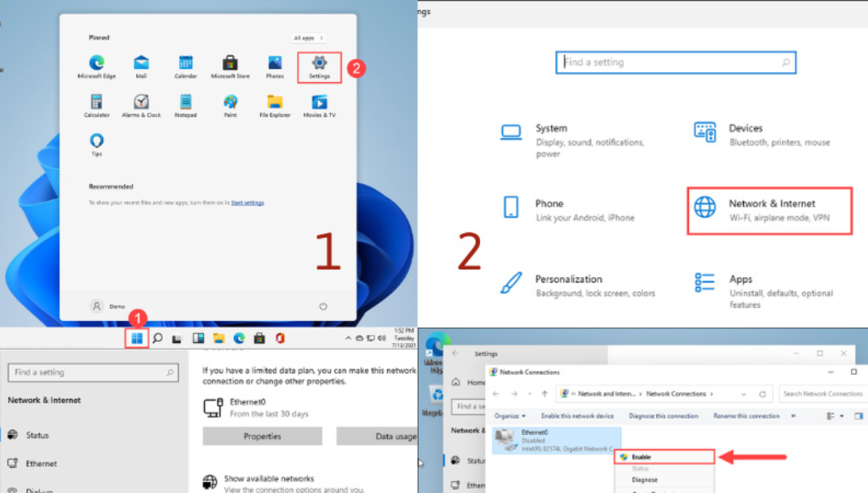Open Microsoft Store on the taskbar
This screenshot has width=868, height=493.
click(x=259, y=338)
